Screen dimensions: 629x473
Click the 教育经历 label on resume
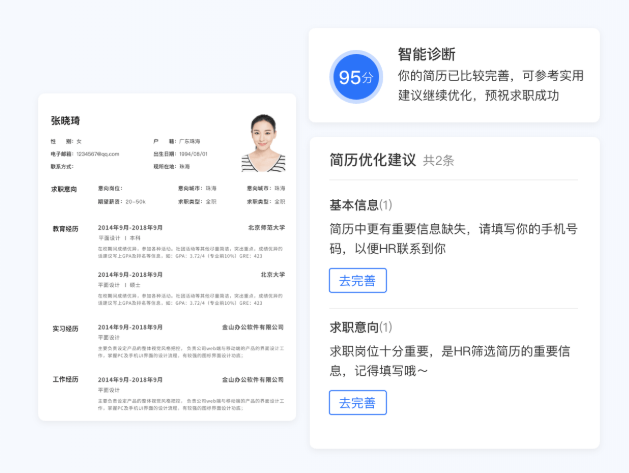coord(65,229)
